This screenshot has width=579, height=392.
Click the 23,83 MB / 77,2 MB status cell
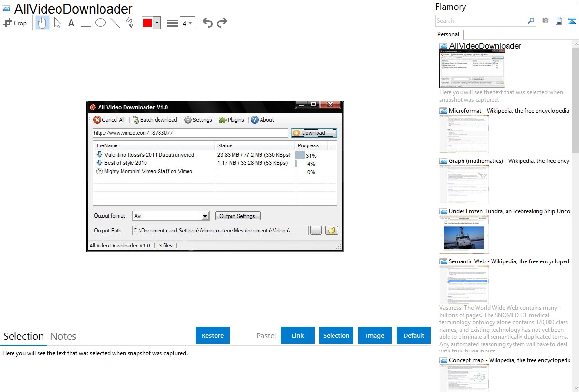(x=254, y=155)
